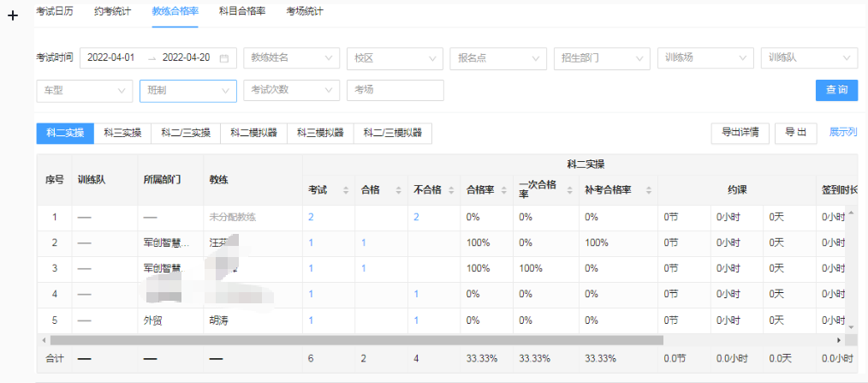Click the 查询 button

(x=836, y=90)
